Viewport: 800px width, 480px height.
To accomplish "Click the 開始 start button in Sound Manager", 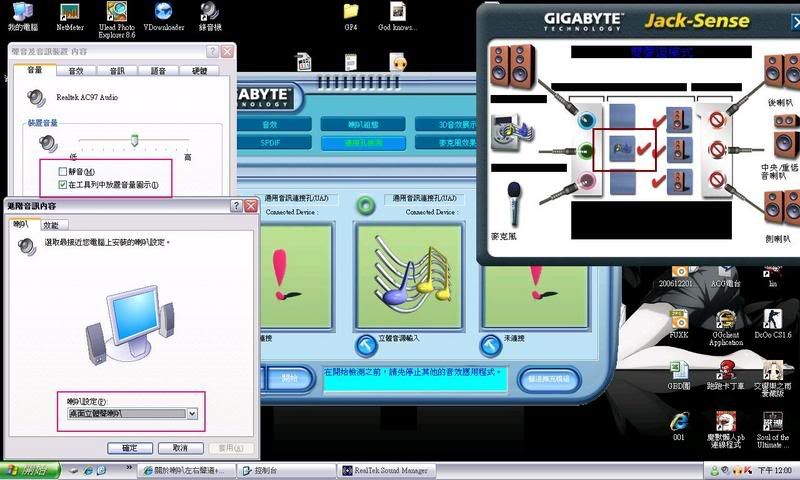I will click(x=289, y=378).
